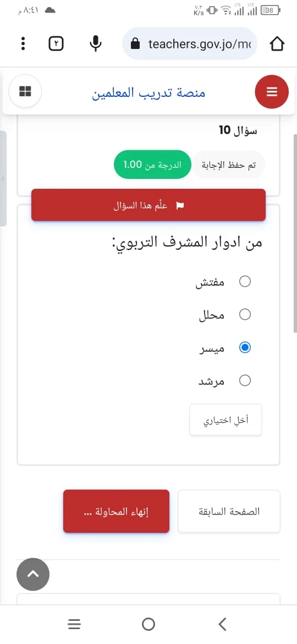Open the browser tabs counter icon
This screenshot has height=644, width=297.
tap(56, 43)
